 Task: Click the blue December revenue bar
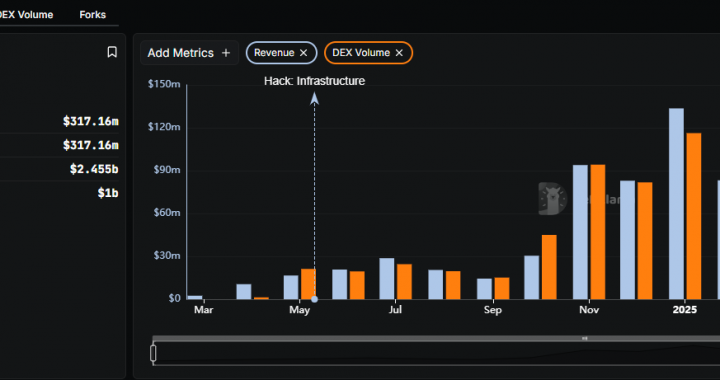pos(628,240)
